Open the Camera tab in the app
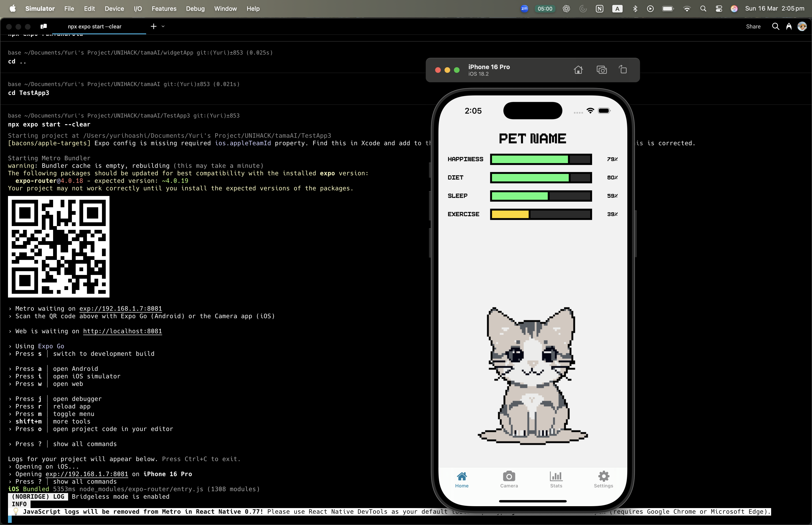Viewport: 812px width, 525px height. click(x=509, y=479)
